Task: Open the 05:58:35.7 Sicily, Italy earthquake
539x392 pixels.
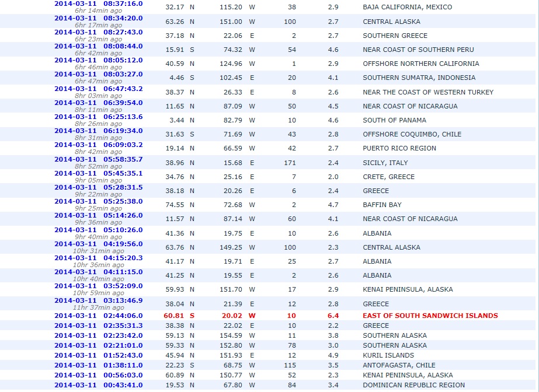Action: pos(98,159)
